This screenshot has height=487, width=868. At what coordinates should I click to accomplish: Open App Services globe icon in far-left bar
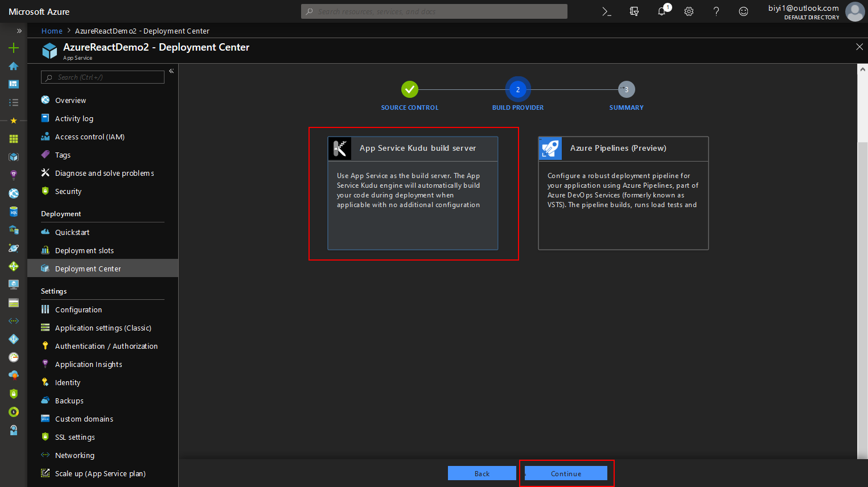click(14, 193)
